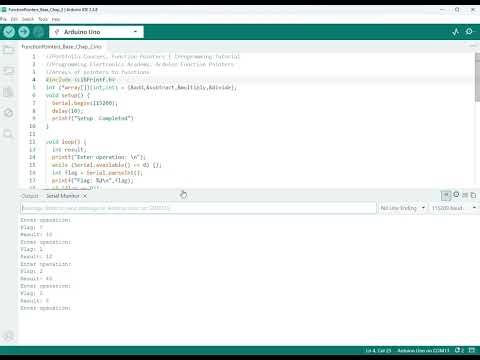Viewport: 480px width, 360px height.
Task: Click the line and column indicator in status bar
Action: (378, 350)
